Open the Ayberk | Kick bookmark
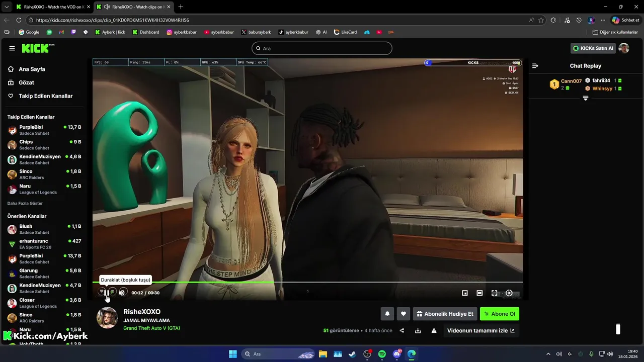The width and height of the screenshot is (644, 362). [x=110, y=32]
